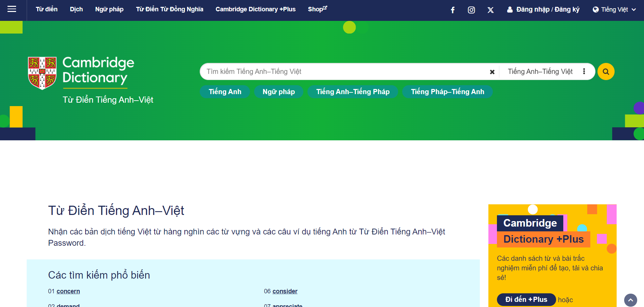Click the yellow search magnifier button
The image size is (644, 307).
pyautogui.click(x=606, y=72)
